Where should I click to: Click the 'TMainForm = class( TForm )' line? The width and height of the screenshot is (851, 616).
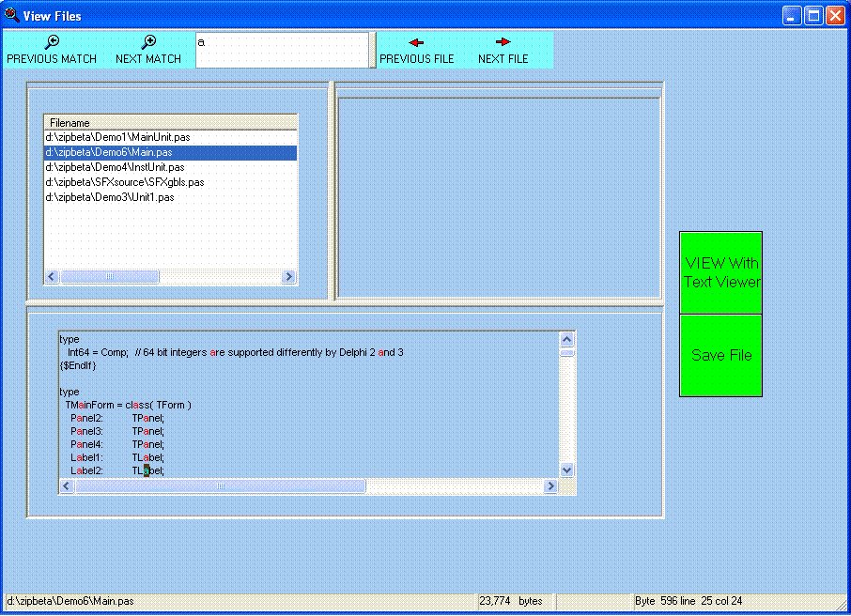128,405
